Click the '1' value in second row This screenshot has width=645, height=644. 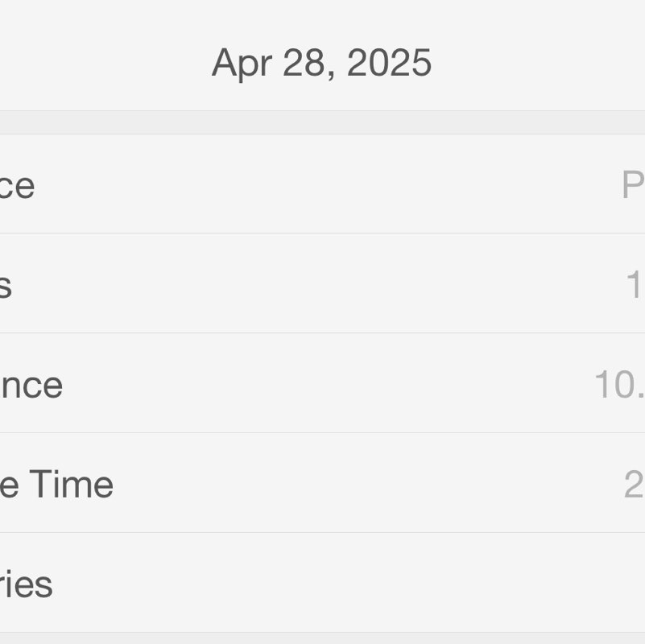(x=634, y=285)
